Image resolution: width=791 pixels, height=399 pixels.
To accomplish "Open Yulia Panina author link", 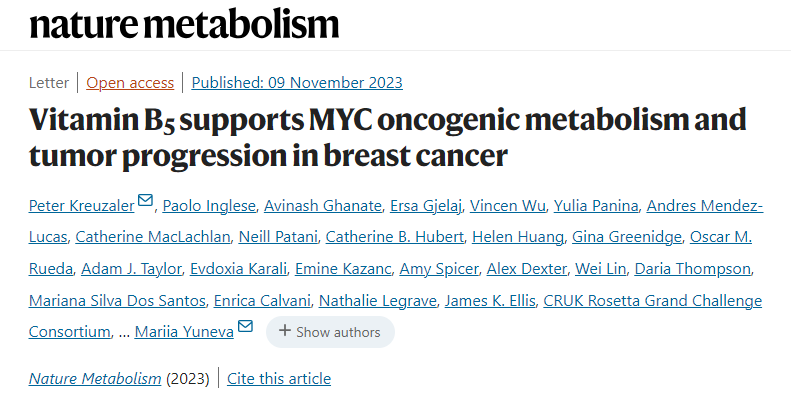I will (x=596, y=206).
